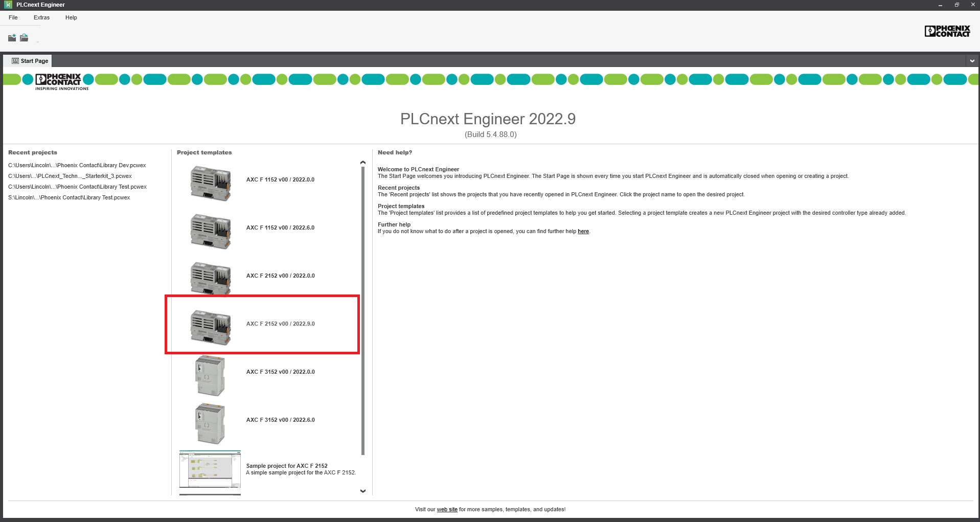The image size is (980, 522).
Task: Select the AXC F 2152 2022.9.0 controller image
Action: 210,327
